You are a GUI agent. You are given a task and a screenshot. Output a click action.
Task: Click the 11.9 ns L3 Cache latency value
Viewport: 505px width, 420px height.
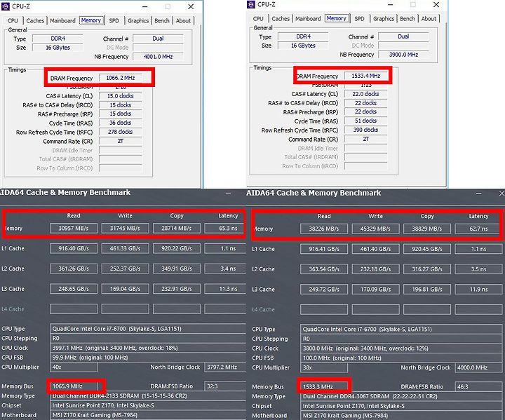(x=478, y=290)
